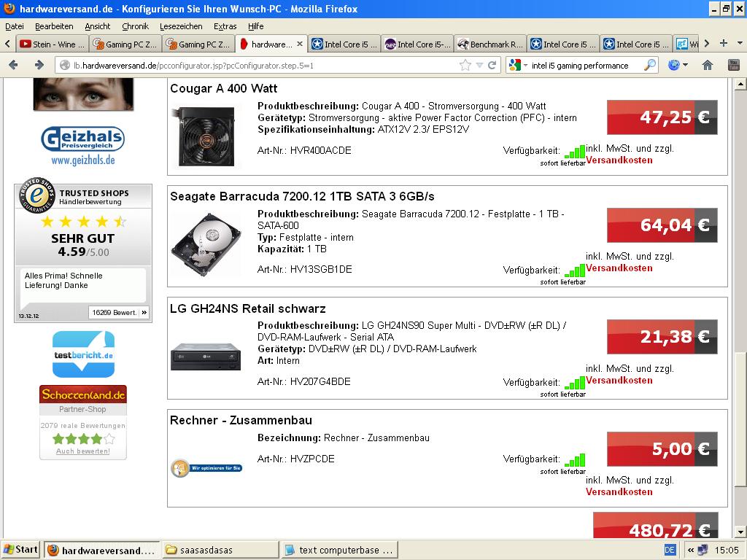The height and width of the screenshot is (560, 747).
Task: Open the Ansicht menu
Action: [97, 26]
